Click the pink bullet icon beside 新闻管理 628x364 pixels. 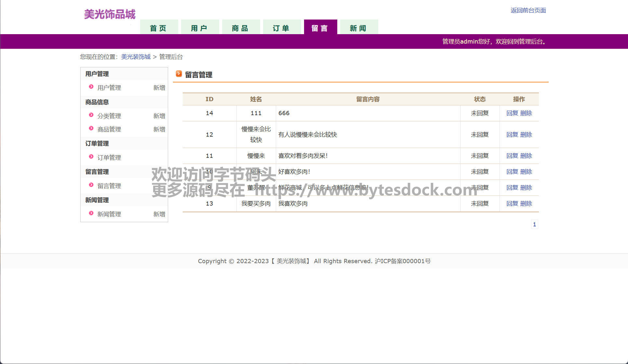point(91,213)
